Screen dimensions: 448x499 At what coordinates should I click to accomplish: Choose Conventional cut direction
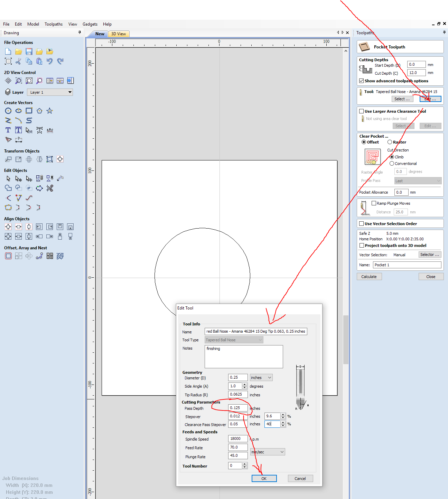tap(392, 164)
